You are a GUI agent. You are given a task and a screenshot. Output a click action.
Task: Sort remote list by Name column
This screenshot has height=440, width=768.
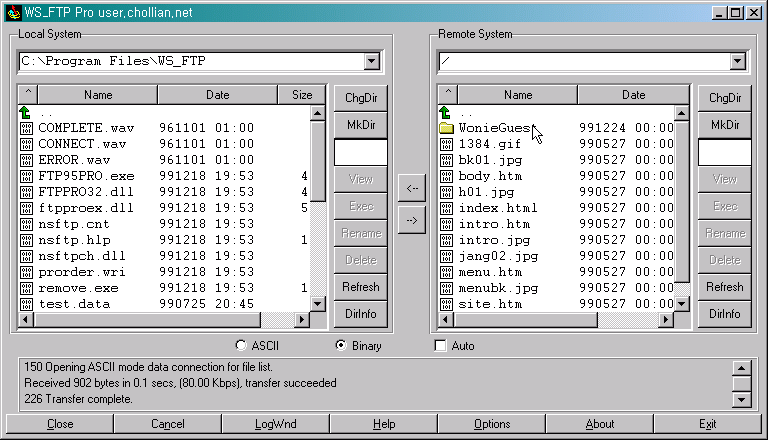point(518,95)
